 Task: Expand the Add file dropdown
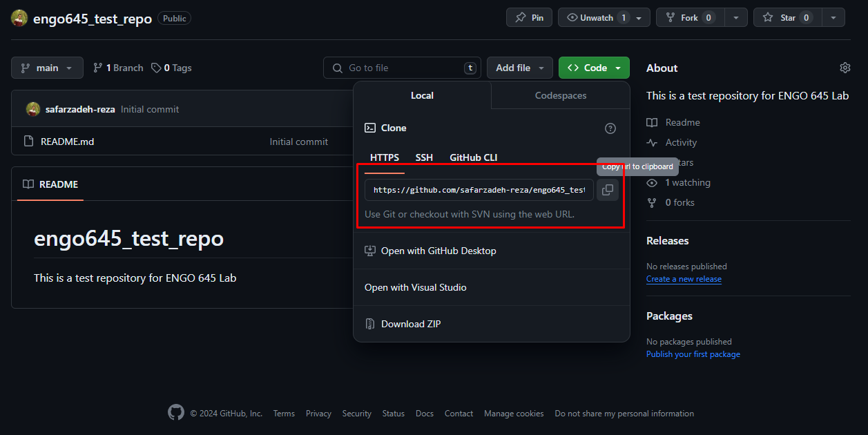(520, 68)
